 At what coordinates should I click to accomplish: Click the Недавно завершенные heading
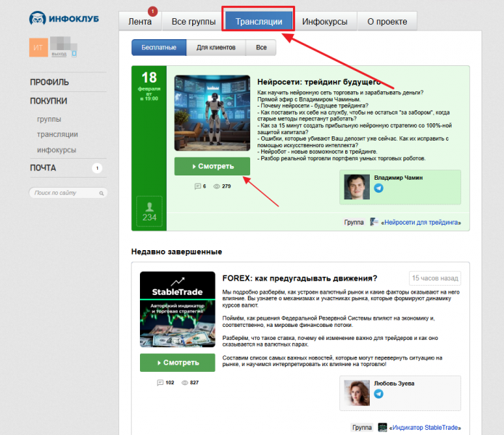(x=176, y=252)
